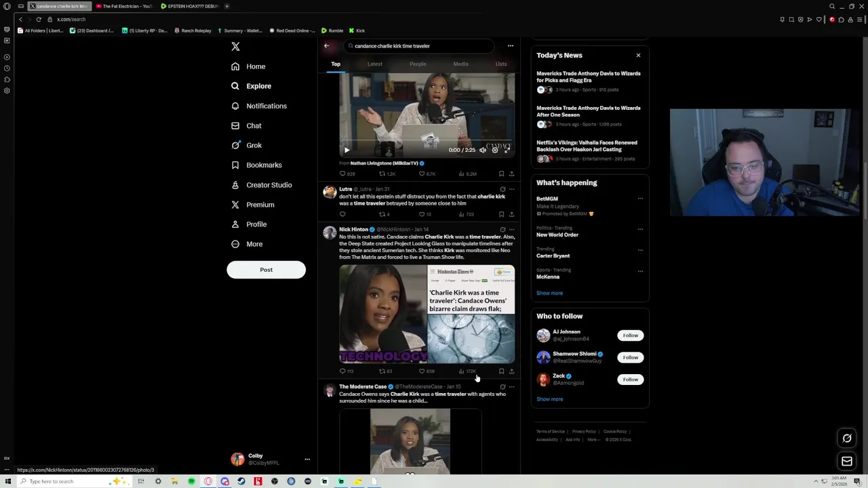Image resolution: width=868 pixels, height=488 pixels.
Task: Bookmark the video post
Action: pos(502,174)
